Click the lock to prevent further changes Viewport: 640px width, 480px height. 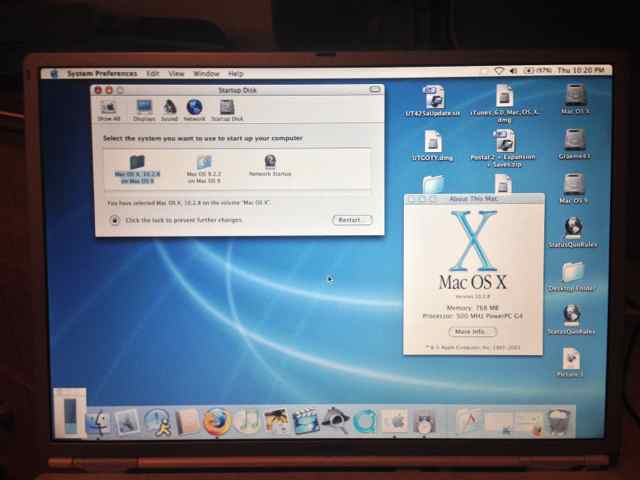[x=115, y=220]
